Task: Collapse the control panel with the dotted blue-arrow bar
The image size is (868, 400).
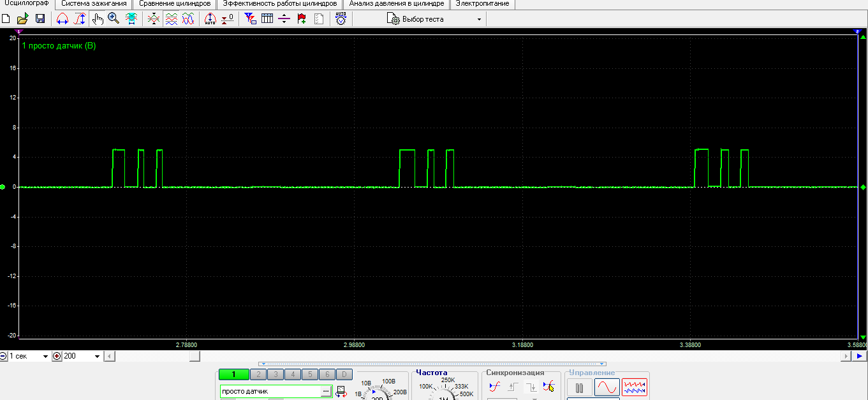Action: 432,364
